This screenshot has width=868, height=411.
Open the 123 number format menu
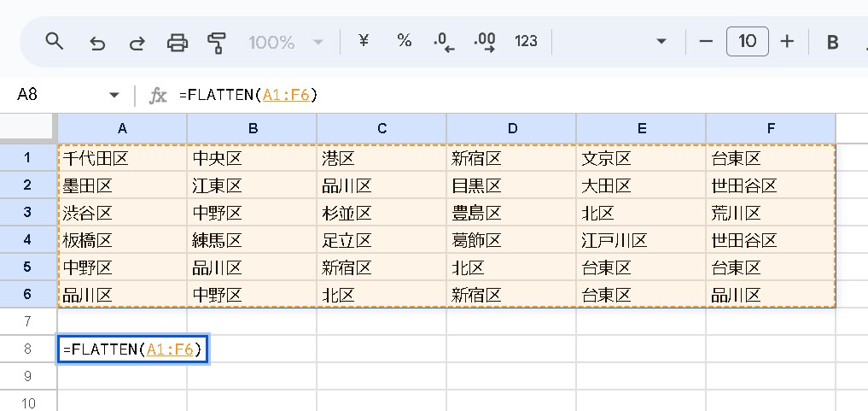(x=527, y=41)
